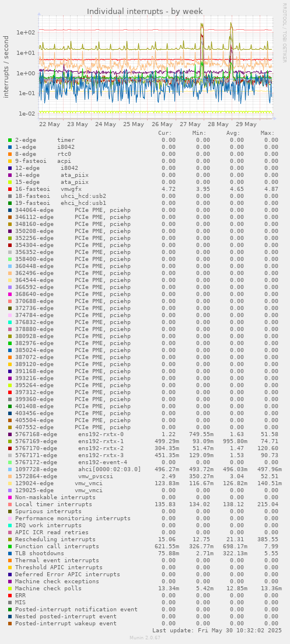Click the Cur: column header
290x644 pixels.
[165, 133]
